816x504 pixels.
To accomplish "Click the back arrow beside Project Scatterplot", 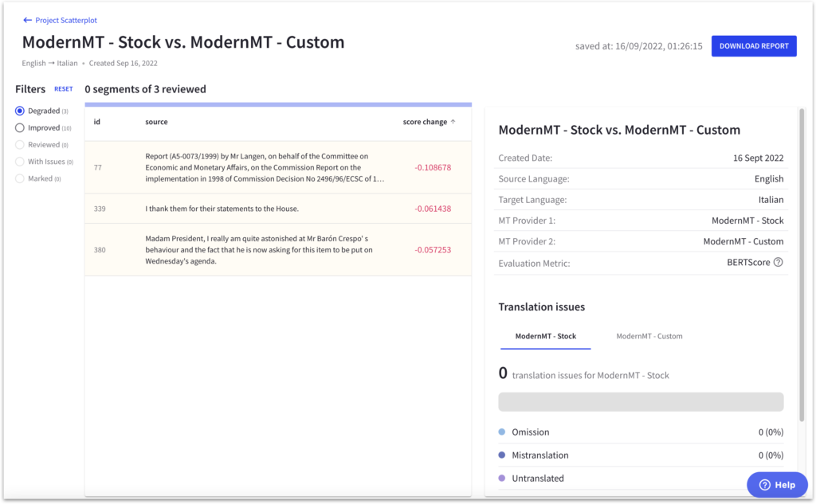I will tap(27, 20).
